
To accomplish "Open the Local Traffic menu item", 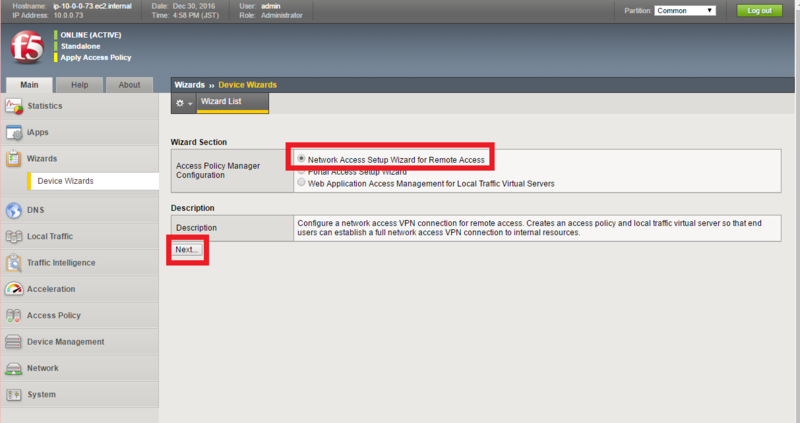I will coord(80,236).
